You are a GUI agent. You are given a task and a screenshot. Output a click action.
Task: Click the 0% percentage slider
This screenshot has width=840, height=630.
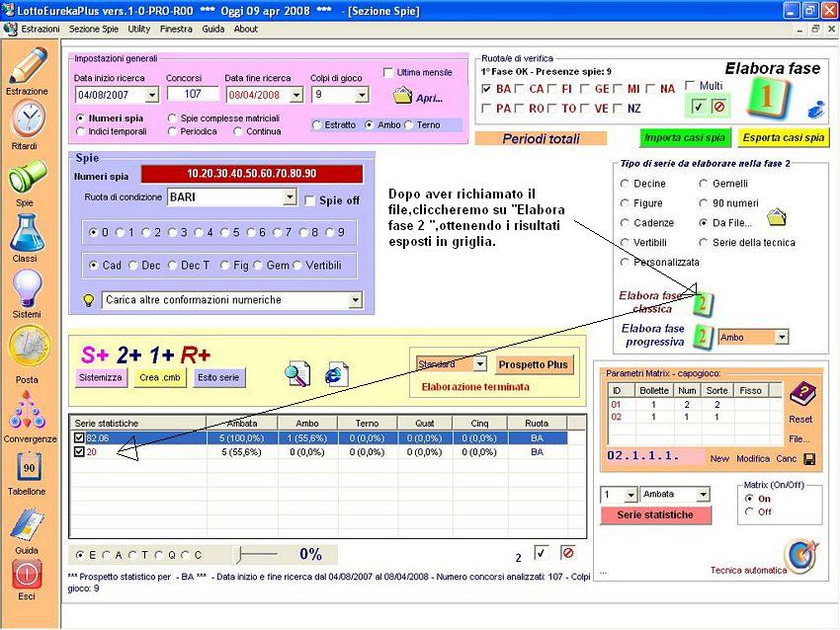259,555
